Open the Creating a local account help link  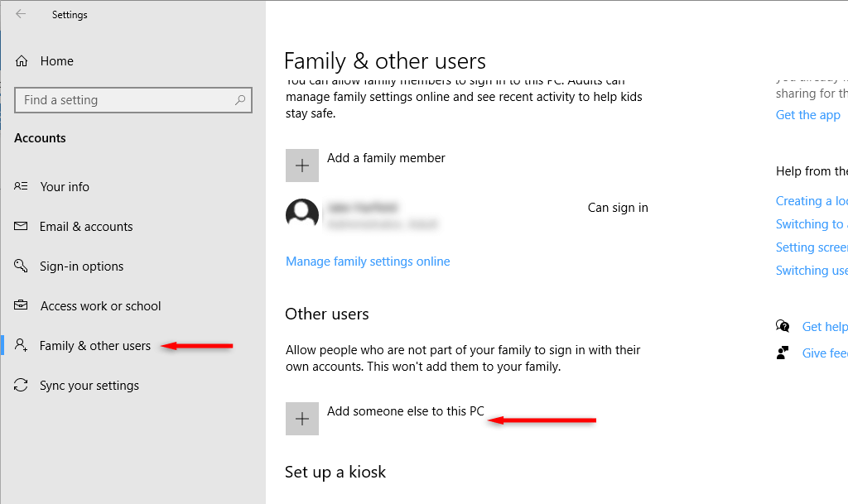(x=811, y=201)
